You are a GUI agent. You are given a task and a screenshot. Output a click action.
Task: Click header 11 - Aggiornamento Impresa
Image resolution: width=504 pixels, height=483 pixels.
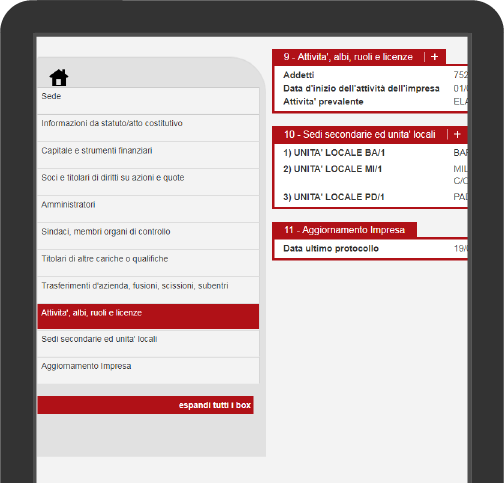pyautogui.click(x=344, y=230)
